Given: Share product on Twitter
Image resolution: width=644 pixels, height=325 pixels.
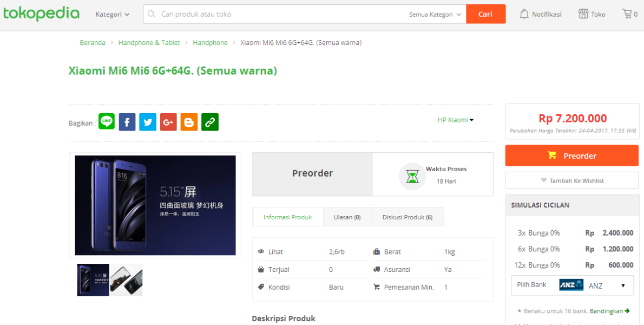Looking at the screenshot, I should tap(148, 122).
